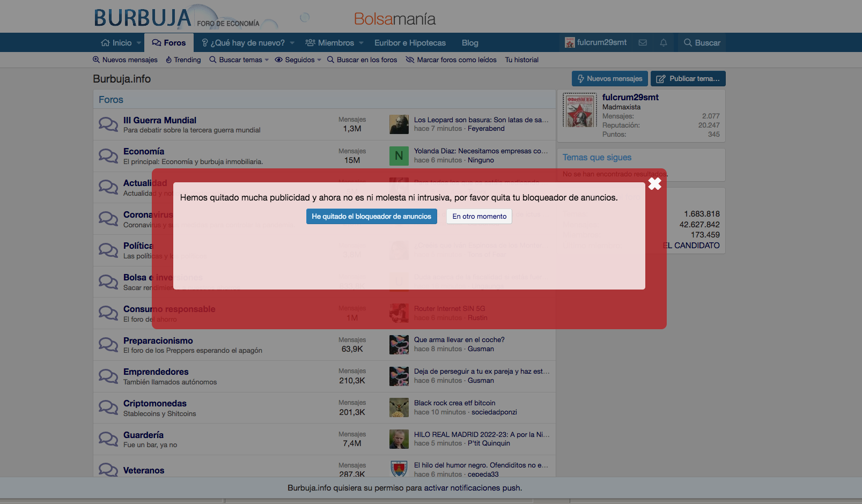Select the Trending flame icon

click(x=169, y=60)
